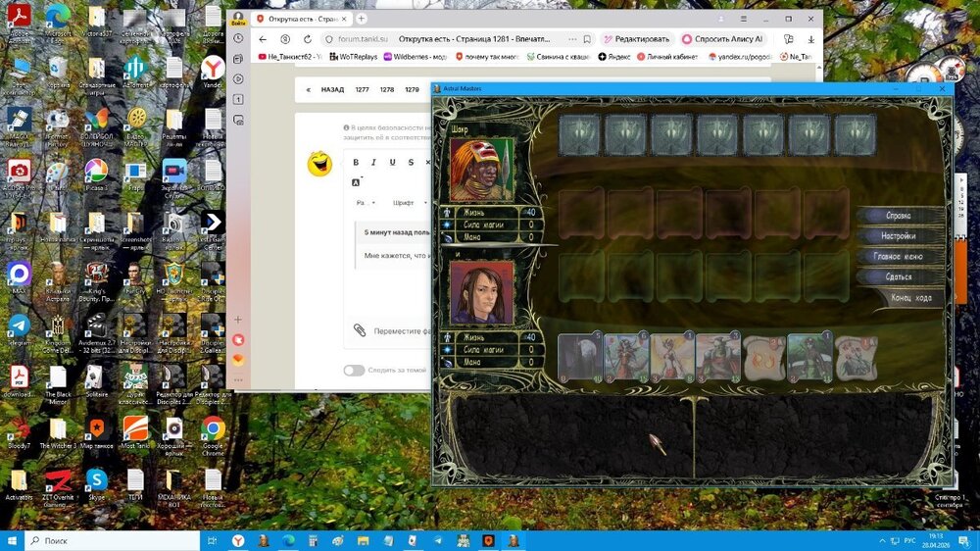Click the taskbar Поиск search box
Viewport: 980px width, 551px height.
point(113,540)
